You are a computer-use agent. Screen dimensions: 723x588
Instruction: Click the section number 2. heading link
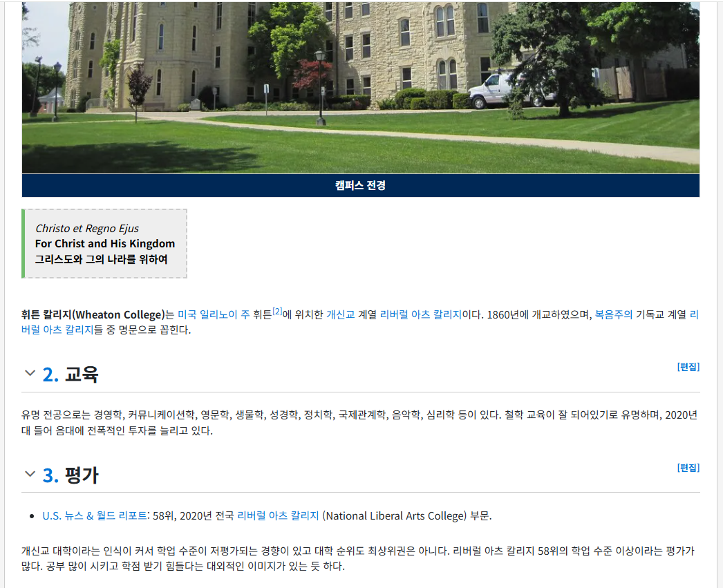(50, 374)
